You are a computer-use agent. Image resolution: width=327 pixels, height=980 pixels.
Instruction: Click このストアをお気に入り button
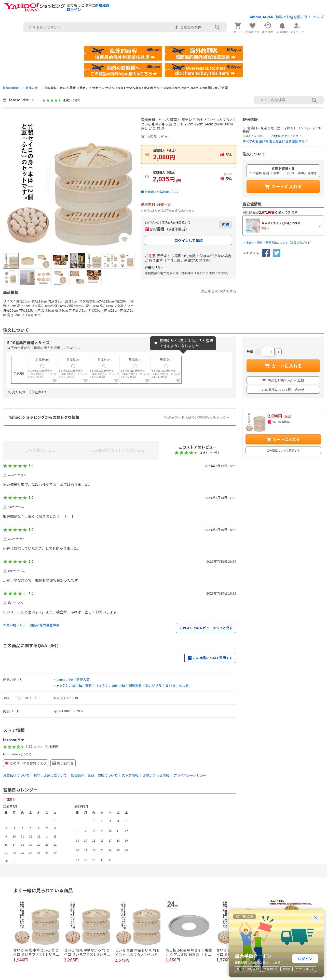(25, 763)
